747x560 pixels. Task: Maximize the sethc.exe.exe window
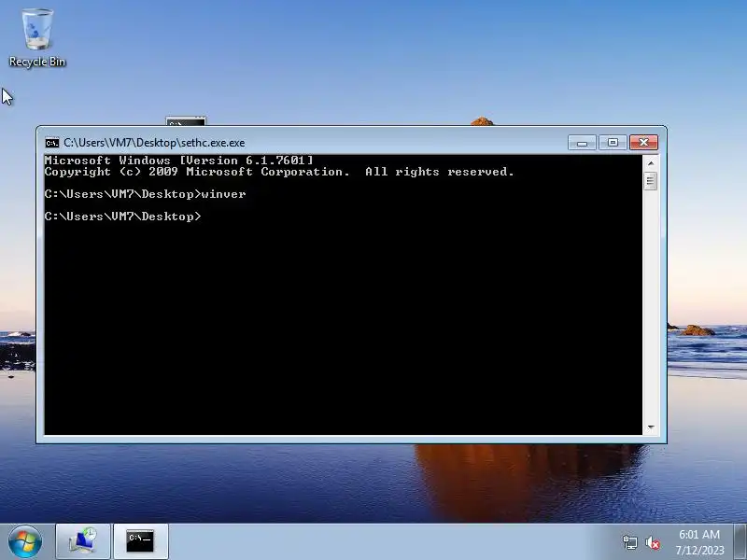coord(613,143)
